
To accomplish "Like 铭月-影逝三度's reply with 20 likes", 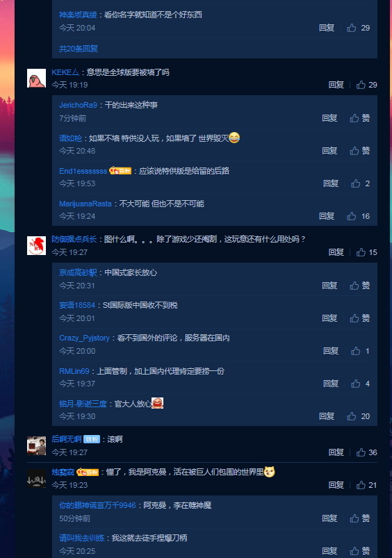I will pos(358,416).
